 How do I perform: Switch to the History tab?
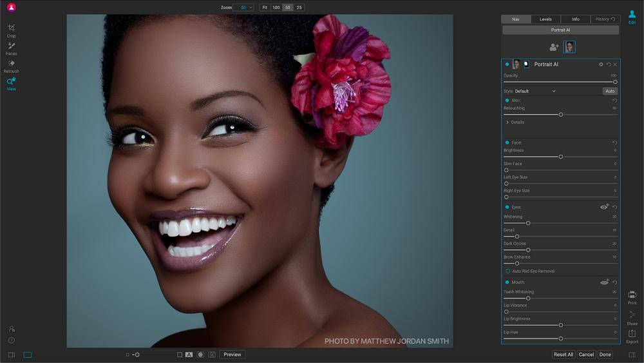(605, 19)
